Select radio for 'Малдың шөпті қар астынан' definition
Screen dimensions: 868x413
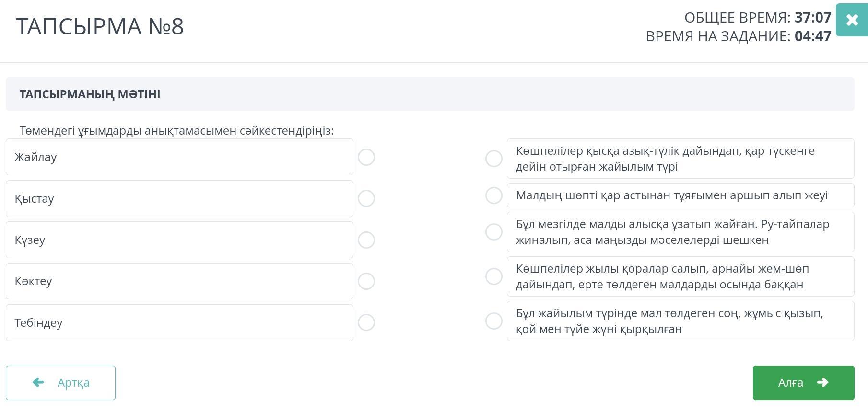pos(494,195)
